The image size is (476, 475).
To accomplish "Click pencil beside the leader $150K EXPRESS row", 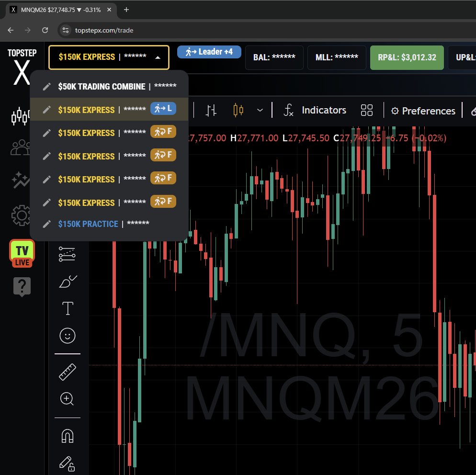I will coord(46,110).
